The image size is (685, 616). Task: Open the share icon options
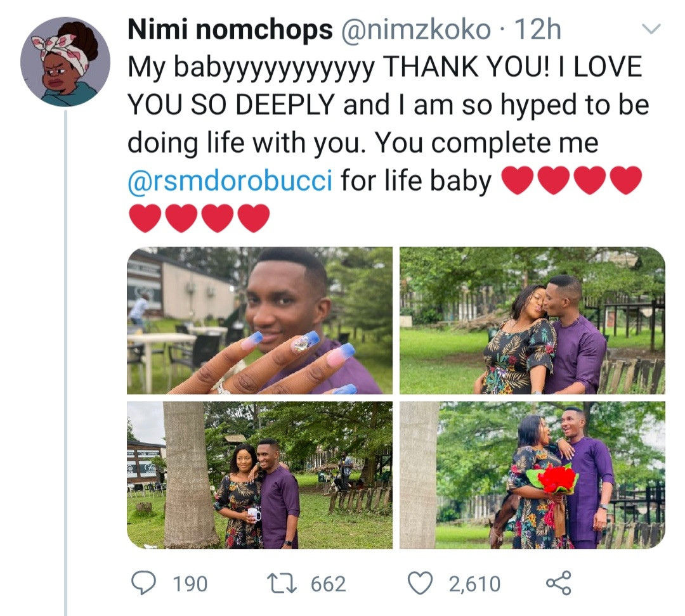(x=559, y=583)
